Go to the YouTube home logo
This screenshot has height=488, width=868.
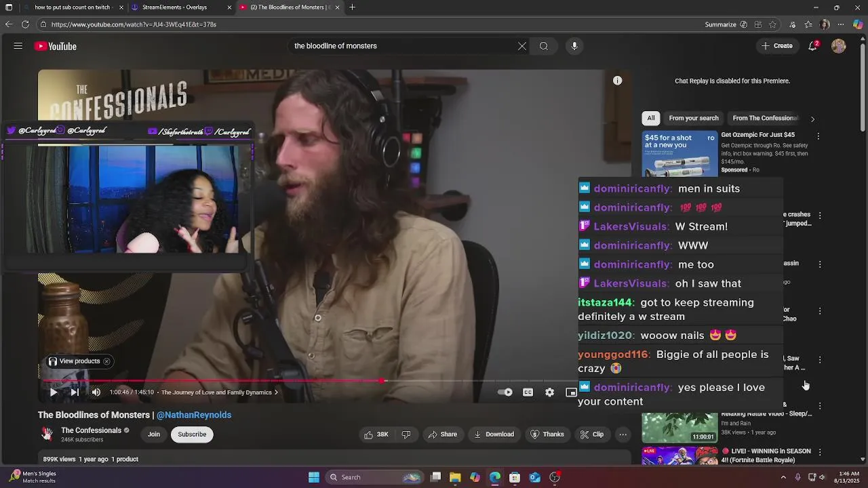click(x=56, y=46)
